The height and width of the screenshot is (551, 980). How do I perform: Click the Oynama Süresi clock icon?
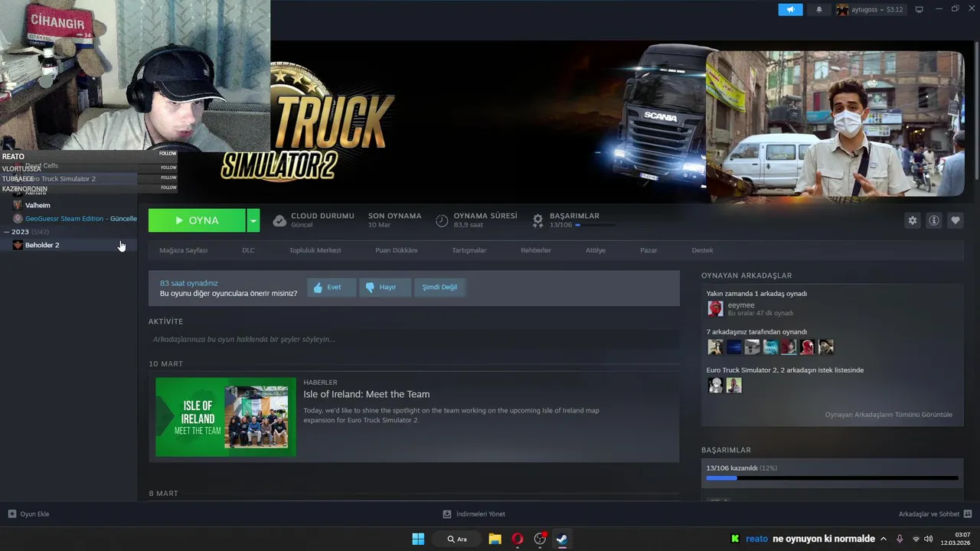coord(442,220)
